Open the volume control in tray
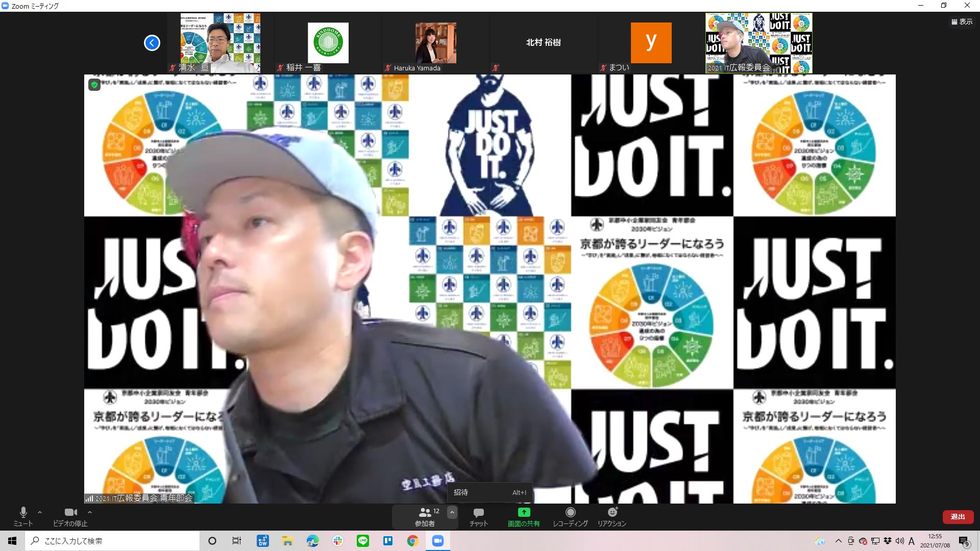Viewport: 980px width, 551px height. [900, 541]
